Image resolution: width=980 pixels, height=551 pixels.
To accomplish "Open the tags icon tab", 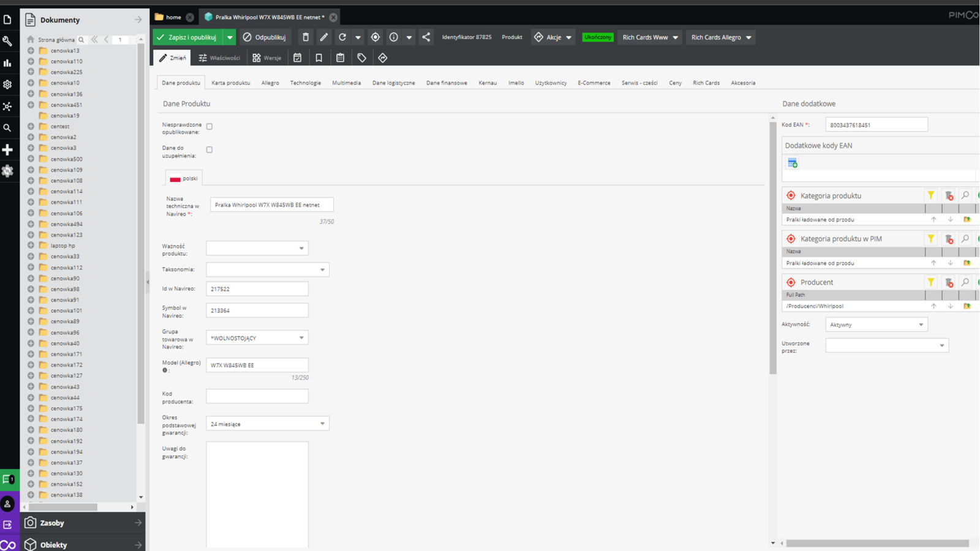I will point(362,58).
